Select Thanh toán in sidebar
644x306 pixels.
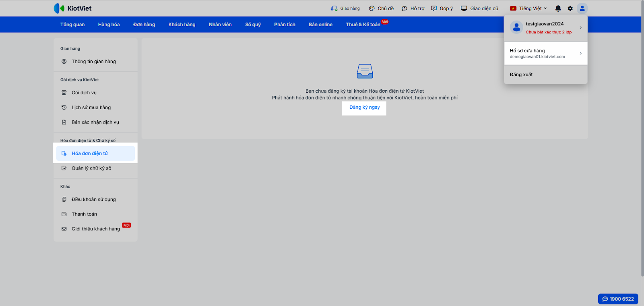pyautogui.click(x=96, y=214)
